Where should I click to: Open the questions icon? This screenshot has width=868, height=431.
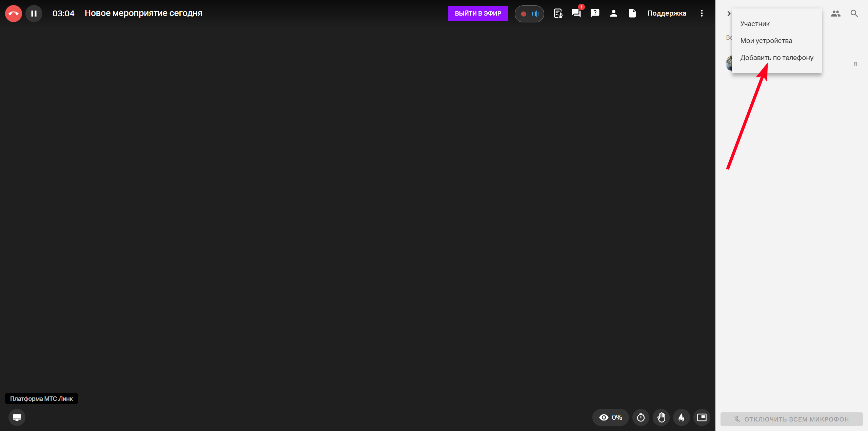tap(595, 13)
